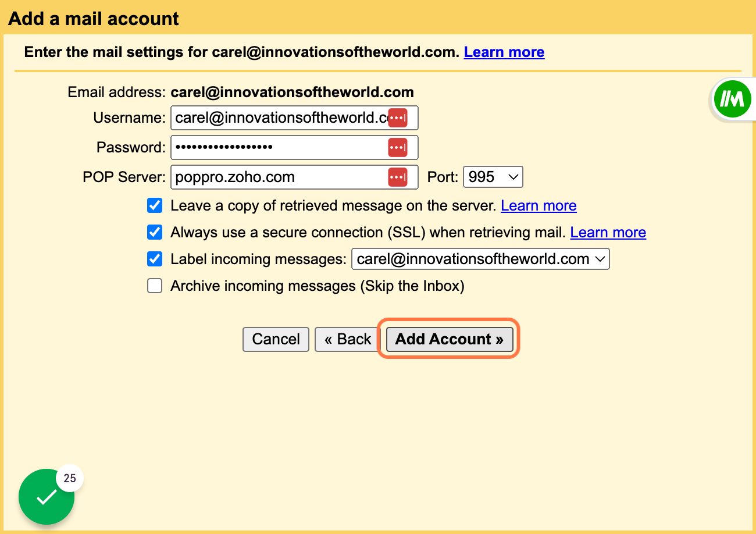The image size is (756, 534).
Task: Click the password manager icon in Username field
Action: point(398,118)
